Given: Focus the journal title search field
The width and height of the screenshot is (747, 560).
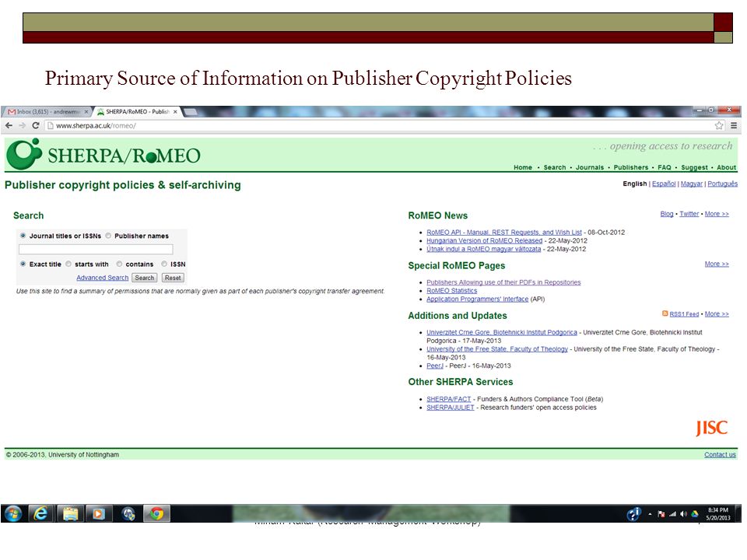Looking at the screenshot, I should pos(96,249).
